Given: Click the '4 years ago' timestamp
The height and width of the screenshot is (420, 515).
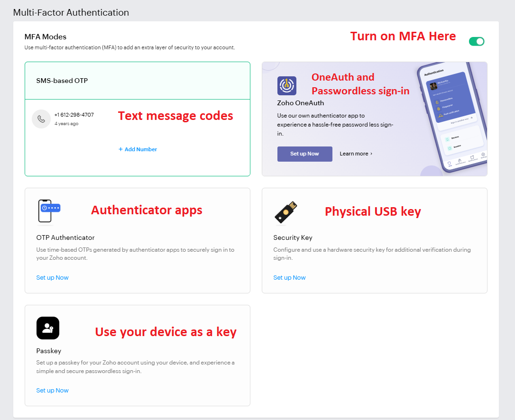Looking at the screenshot, I should tap(66, 123).
